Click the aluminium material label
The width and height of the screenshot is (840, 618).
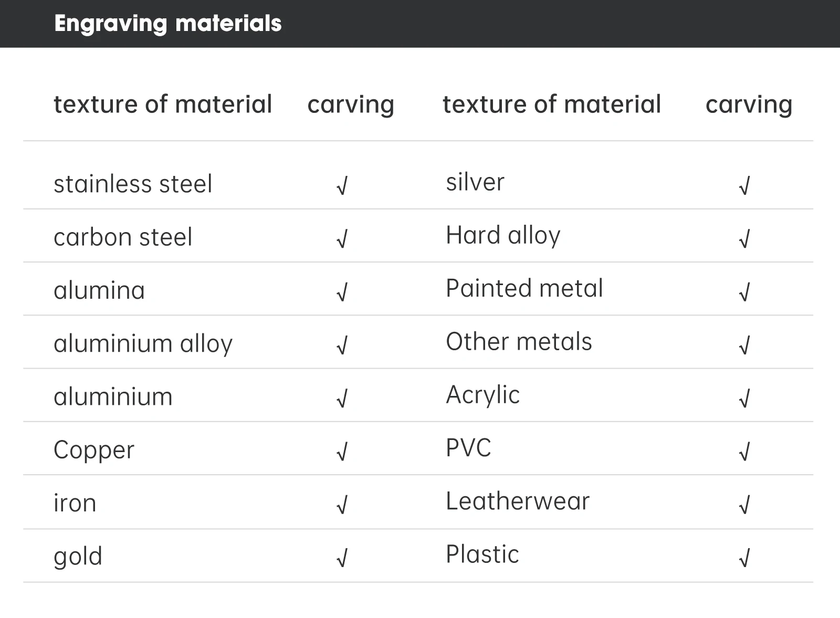pos(113,396)
